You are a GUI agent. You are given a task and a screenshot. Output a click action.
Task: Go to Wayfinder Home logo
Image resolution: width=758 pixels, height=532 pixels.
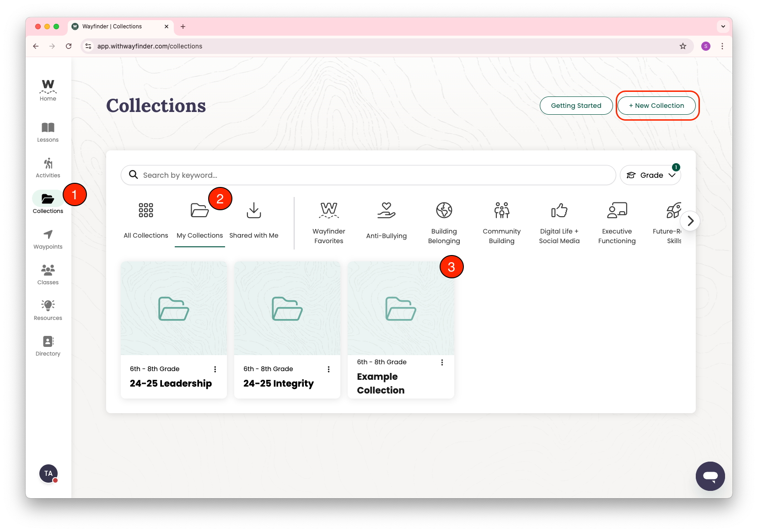48,90
